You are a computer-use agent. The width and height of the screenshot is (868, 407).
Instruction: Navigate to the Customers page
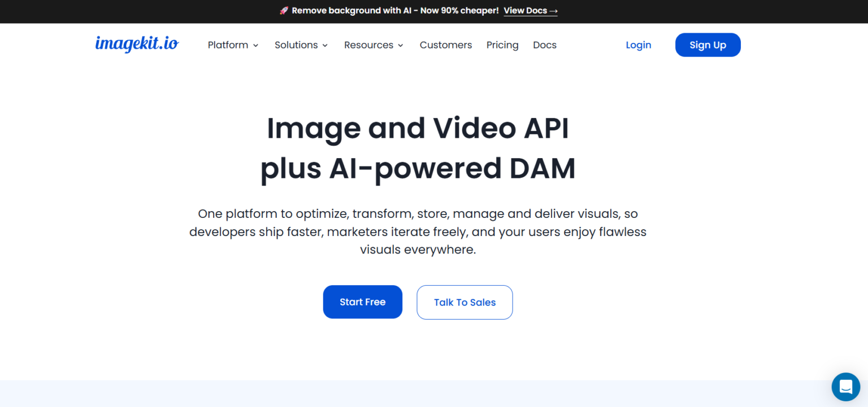(445, 45)
